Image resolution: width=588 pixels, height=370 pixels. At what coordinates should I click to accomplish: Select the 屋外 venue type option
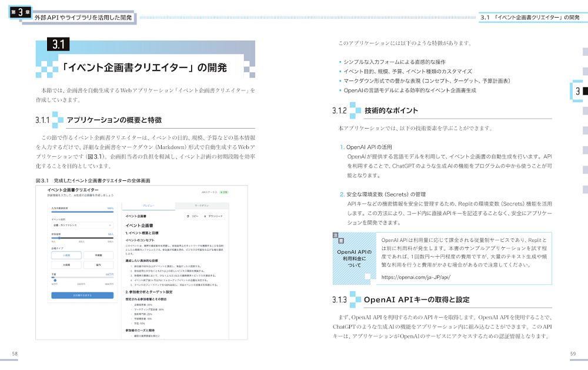(98, 265)
